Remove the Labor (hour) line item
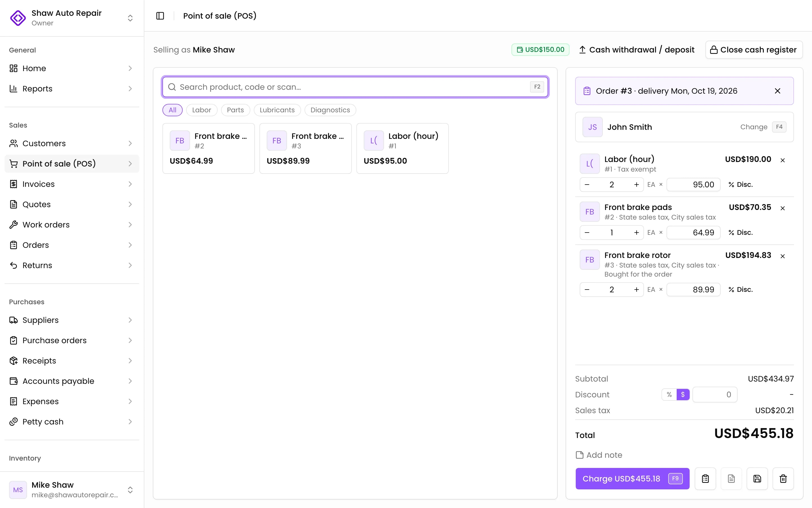 (783, 160)
